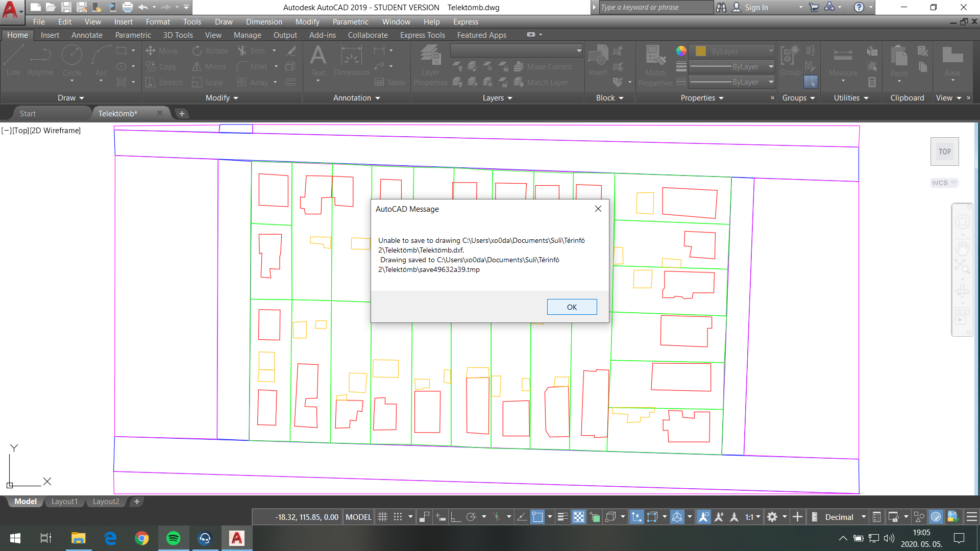The image size is (980, 551).
Task: Switch to the Start document tab
Action: point(28,113)
